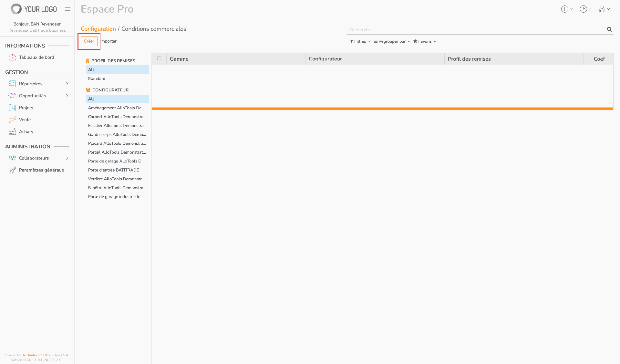Select Standard profile filter
Screen dimensions: 620x364
pos(97,78)
